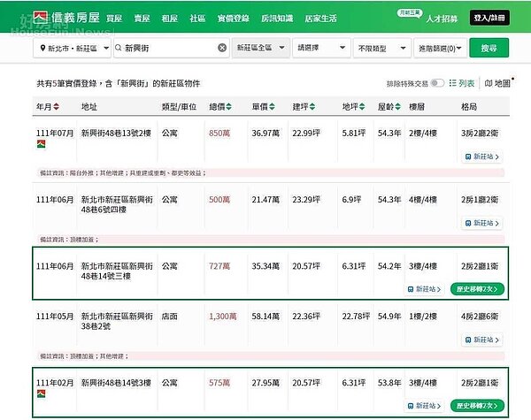The height and width of the screenshot is (420, 531).
Task: Sort by 地坪 column arrows
Action: [362, 107]
